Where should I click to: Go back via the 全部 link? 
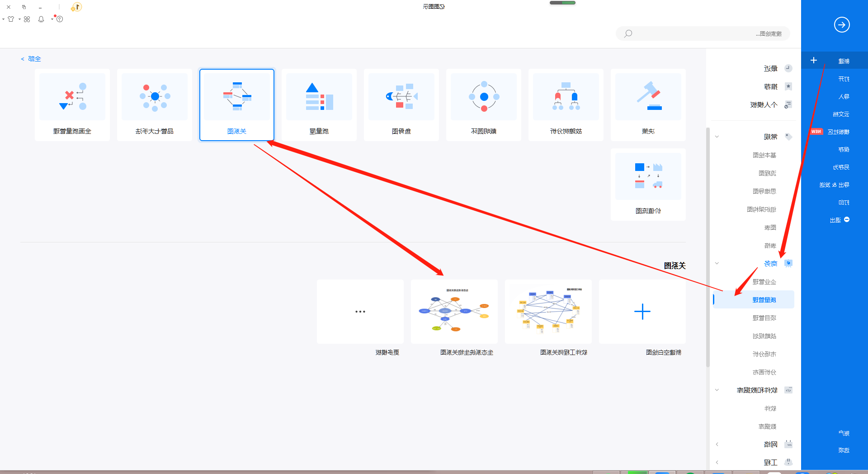pyautogui.click(x=31, y=59)
